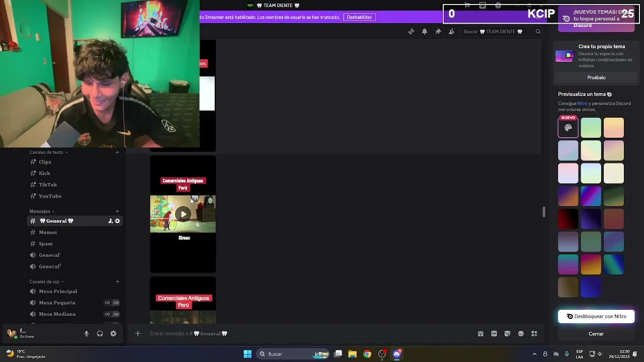Collapse the Mensajes category
This screenshot has height=362, width=644.
coord(42,211)
